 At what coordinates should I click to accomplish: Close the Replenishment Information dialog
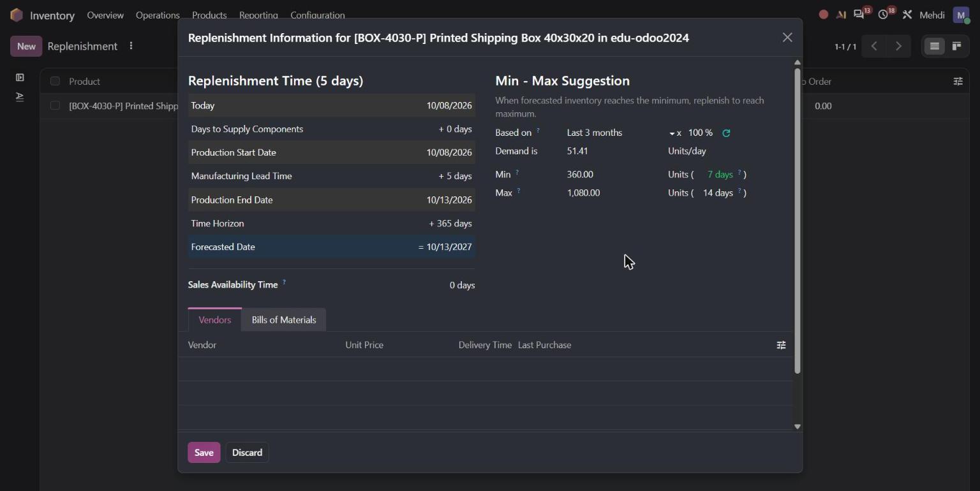(787, 38)
